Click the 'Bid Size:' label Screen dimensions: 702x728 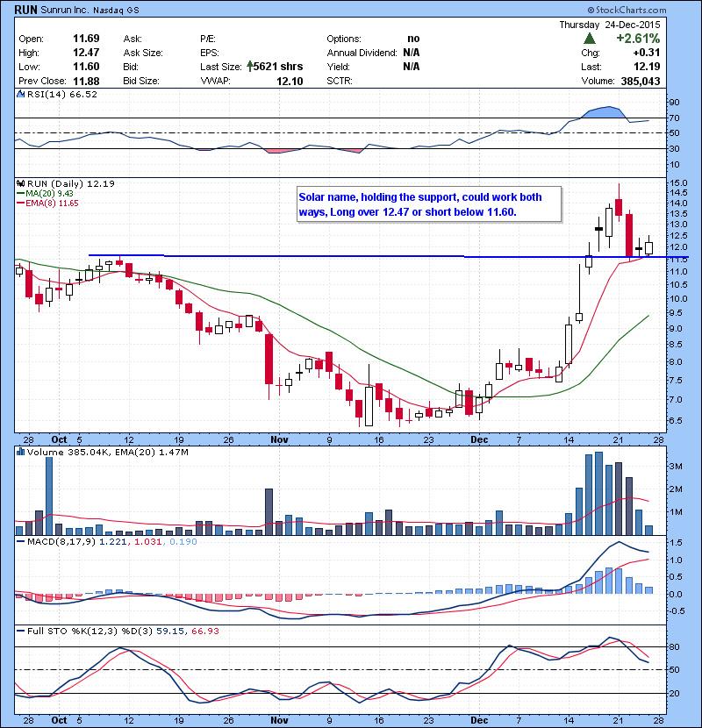pos(141,81)
